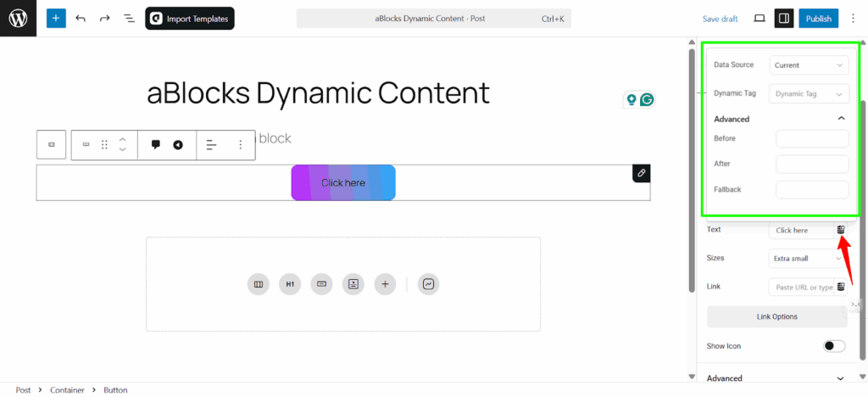Open the top bar Options three-dot menu
The width and height of the screenshot is (868, 397).
(852, 19)
